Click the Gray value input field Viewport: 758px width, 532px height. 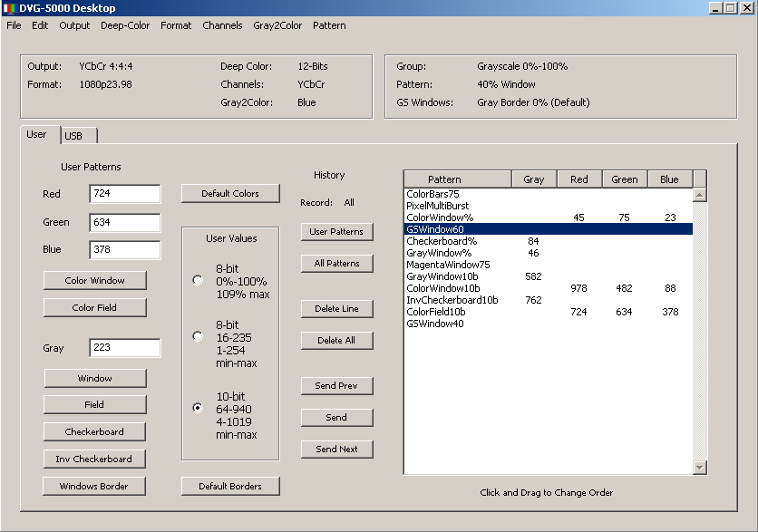pos(124,348)
